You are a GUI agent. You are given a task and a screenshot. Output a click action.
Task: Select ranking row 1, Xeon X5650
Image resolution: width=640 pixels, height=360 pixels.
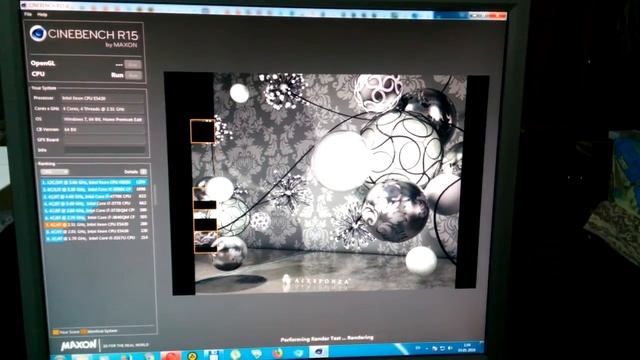(x=95, y=182)
